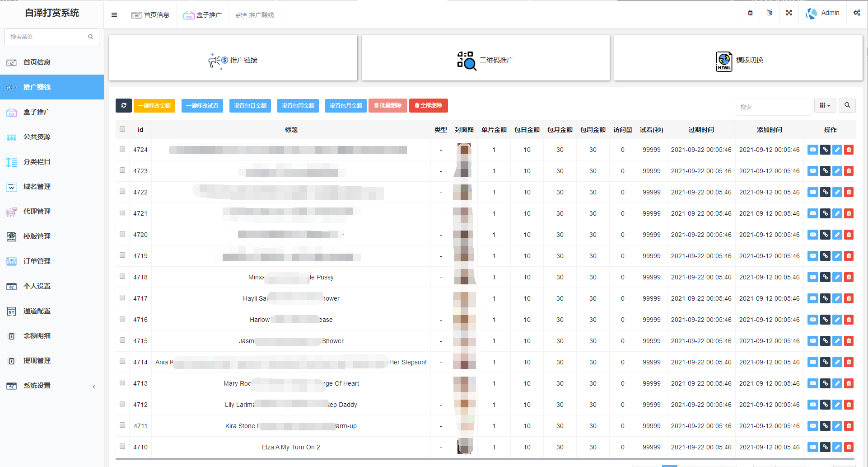Click the edit pencil icon for row 4722
The image size is (868, 467).
coord(837,192)
